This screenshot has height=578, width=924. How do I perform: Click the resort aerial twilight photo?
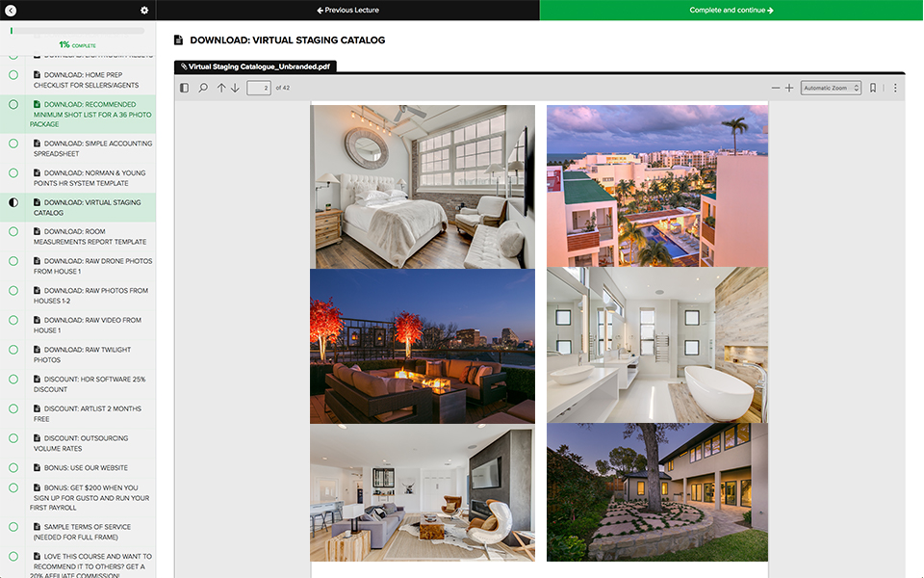657,186
